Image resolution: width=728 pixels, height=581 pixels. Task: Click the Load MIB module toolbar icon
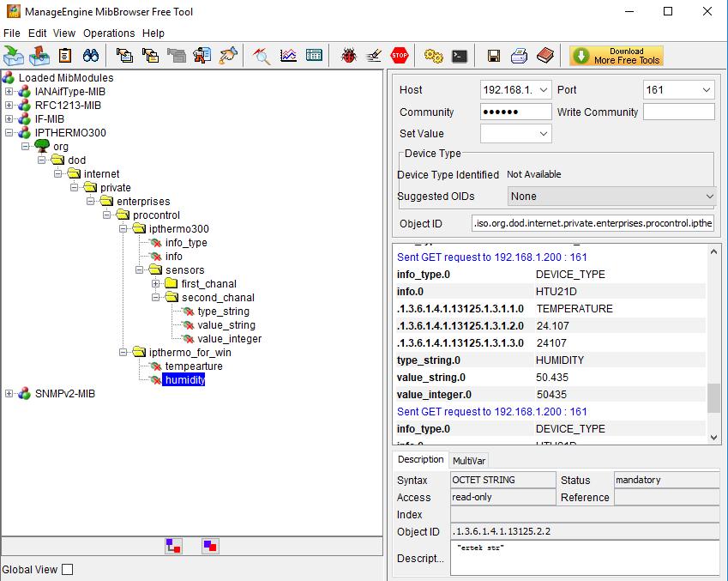(14, 56)
